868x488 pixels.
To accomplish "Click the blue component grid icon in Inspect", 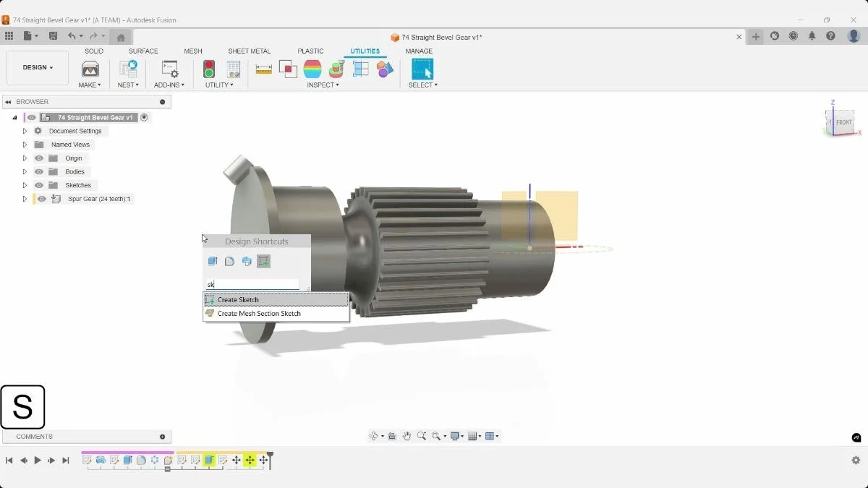I will click(x=361, y=69).
